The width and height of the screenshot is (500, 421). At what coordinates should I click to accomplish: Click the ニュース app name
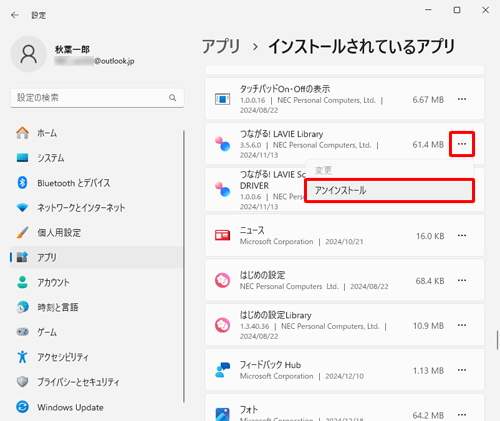click(252, 230)
